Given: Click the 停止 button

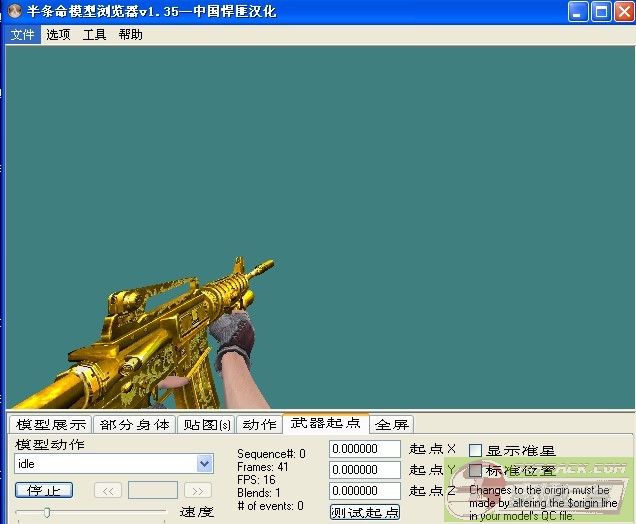Looking at the screenshot, I should pos(44,490).
